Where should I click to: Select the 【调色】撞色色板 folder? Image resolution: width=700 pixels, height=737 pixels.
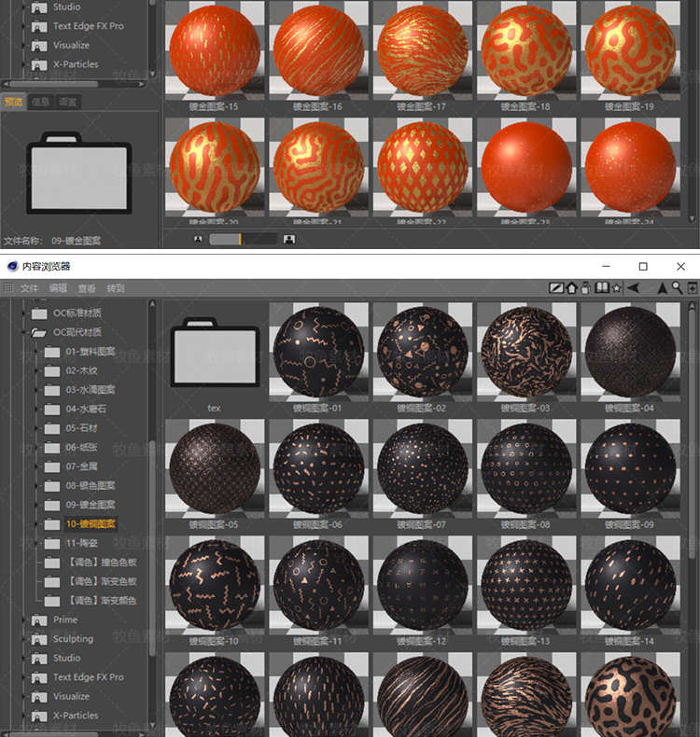point(103,563)
